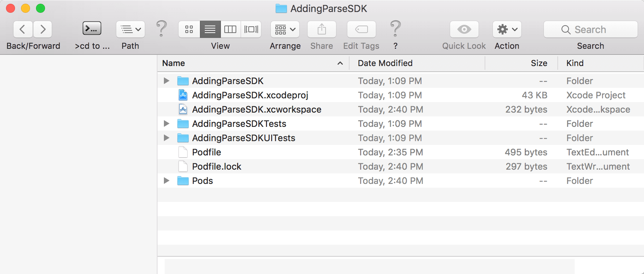Click the Edit Tags icon
Screen dimensions: 644x274
[362, 29]
